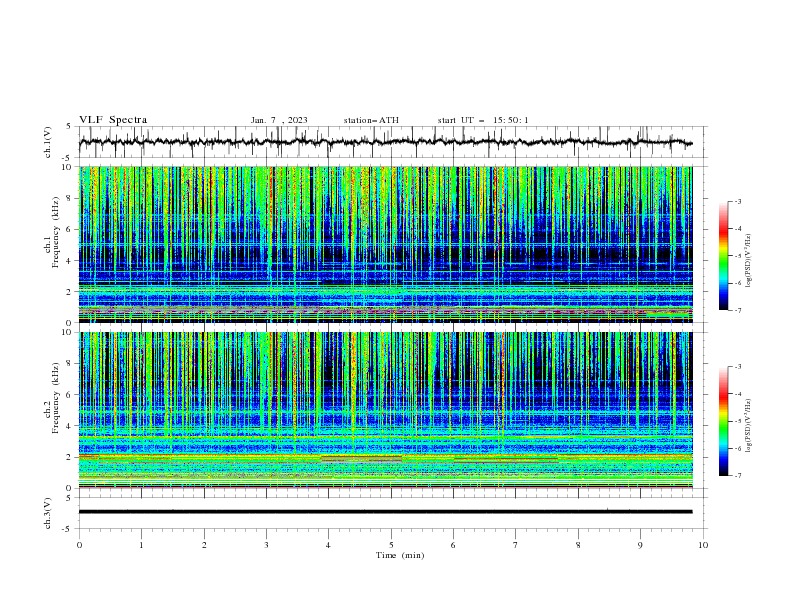Select the ch.2 color bar "log(PSD)(V²/Hz)" label

[748, 426]
